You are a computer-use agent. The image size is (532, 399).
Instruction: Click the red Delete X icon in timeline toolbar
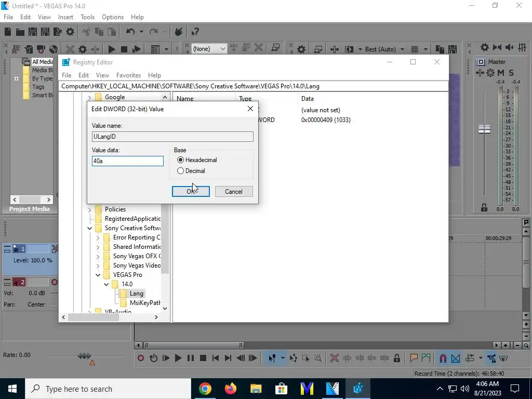click(x=334, y=358)
